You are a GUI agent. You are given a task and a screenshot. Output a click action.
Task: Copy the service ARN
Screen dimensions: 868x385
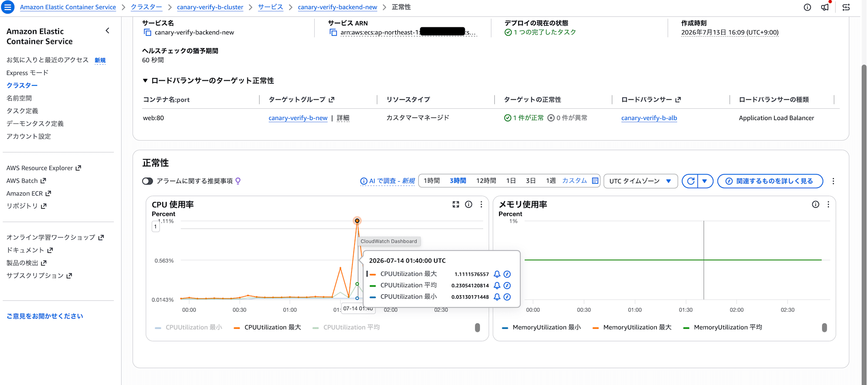(x=333, y=33)
